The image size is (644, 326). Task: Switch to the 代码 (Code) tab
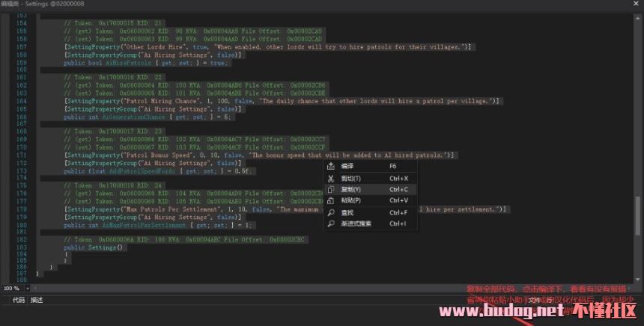coord(17,300)
